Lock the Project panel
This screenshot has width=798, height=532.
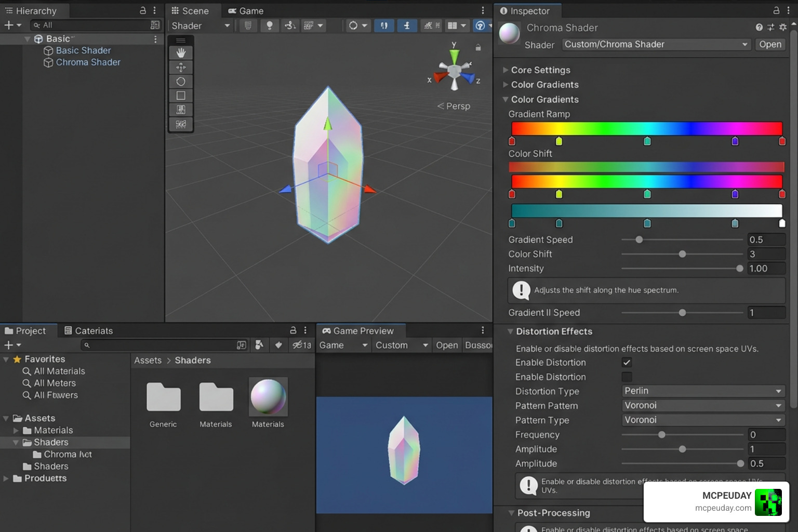click(x=293, y=330)
